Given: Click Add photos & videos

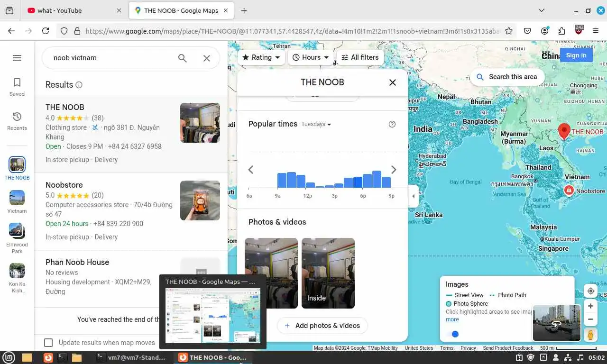Looking at the screenshot, I should [x=322, y=326].
